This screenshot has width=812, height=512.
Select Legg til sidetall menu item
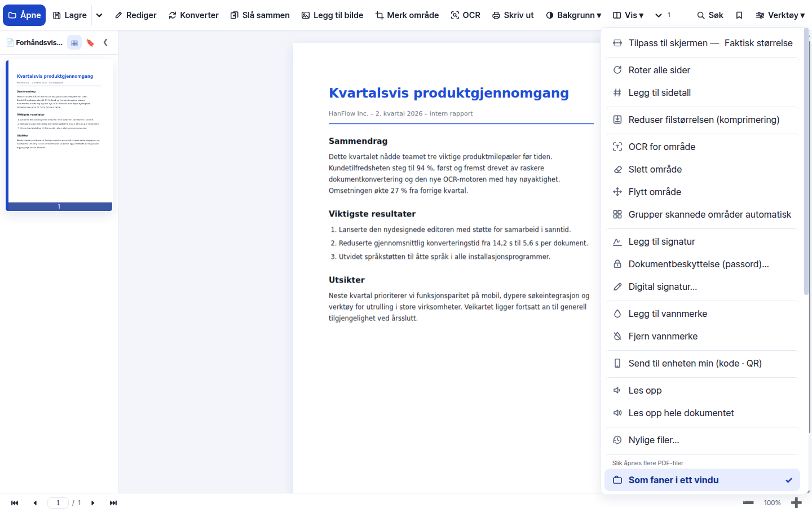click(702, 92)
